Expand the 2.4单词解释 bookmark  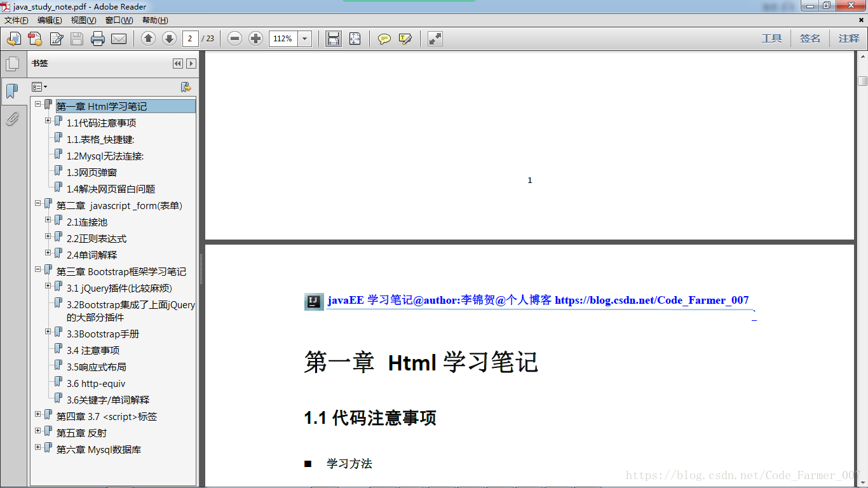point(48,252)
